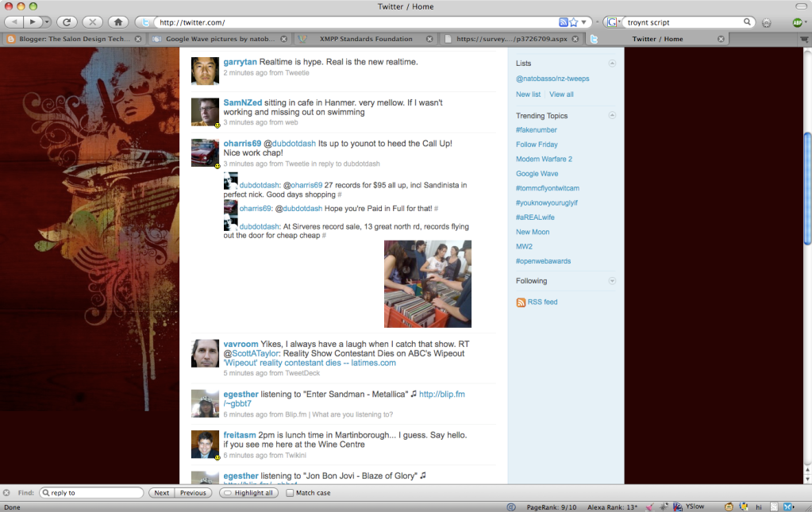The image size is (812, 512).
Task: Click the search box containing troynt script
Action: tap(683, 22)
